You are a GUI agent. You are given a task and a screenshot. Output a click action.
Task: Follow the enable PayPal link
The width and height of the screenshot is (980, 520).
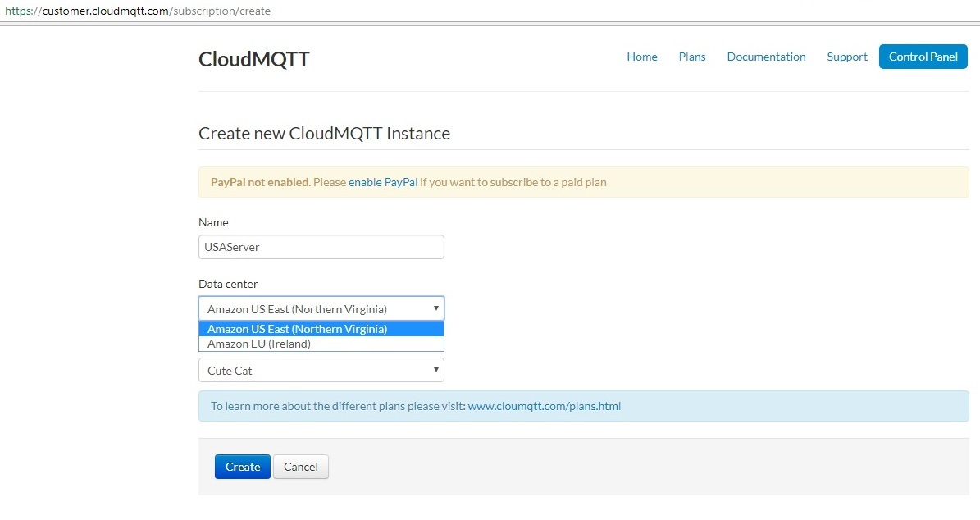pos(383,182)
